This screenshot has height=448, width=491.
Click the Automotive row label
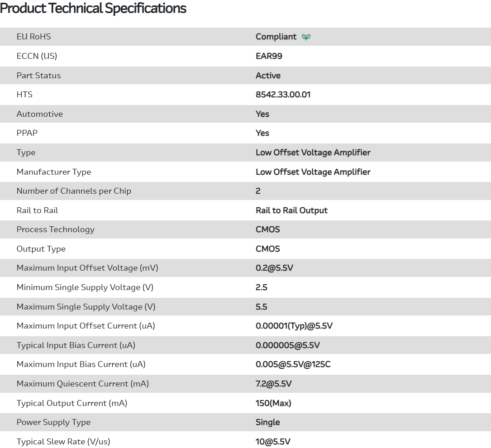point(39,114)
